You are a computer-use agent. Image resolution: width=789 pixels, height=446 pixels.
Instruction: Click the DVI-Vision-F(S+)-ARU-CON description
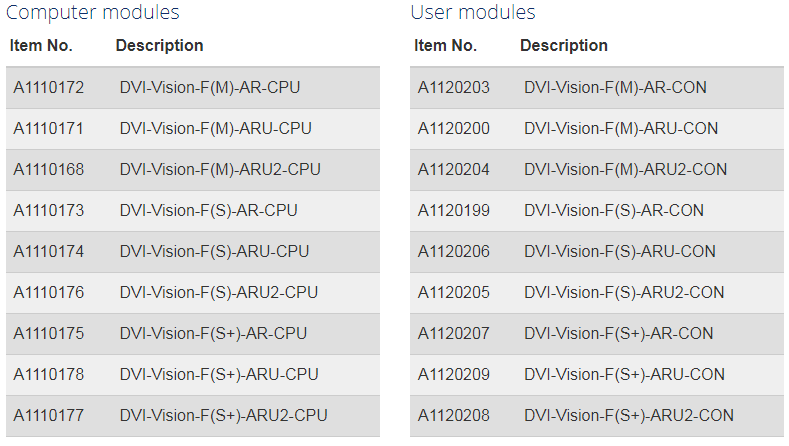click(624, 375)
